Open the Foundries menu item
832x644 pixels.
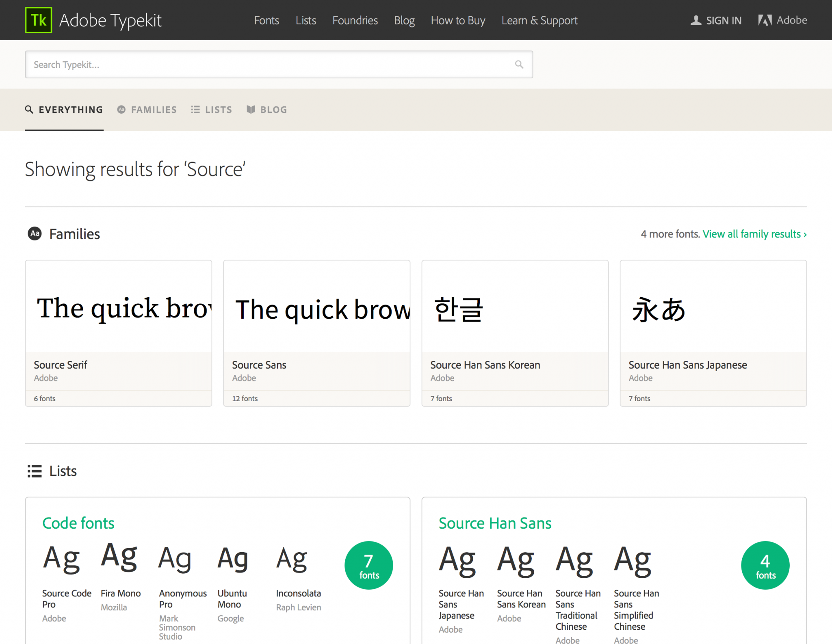(355, 20)
